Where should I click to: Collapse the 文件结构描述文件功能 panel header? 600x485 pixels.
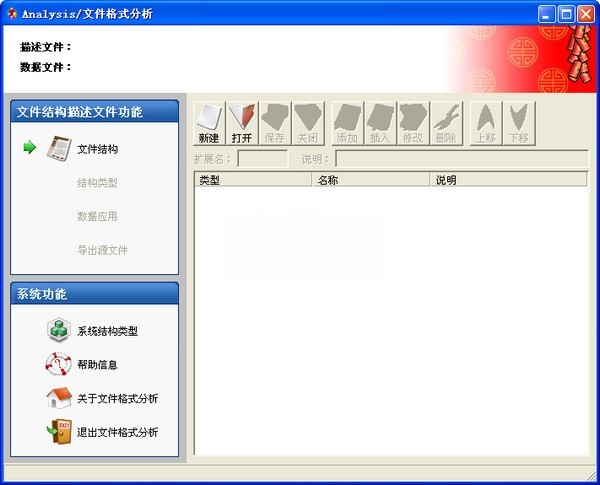point(95,111)
